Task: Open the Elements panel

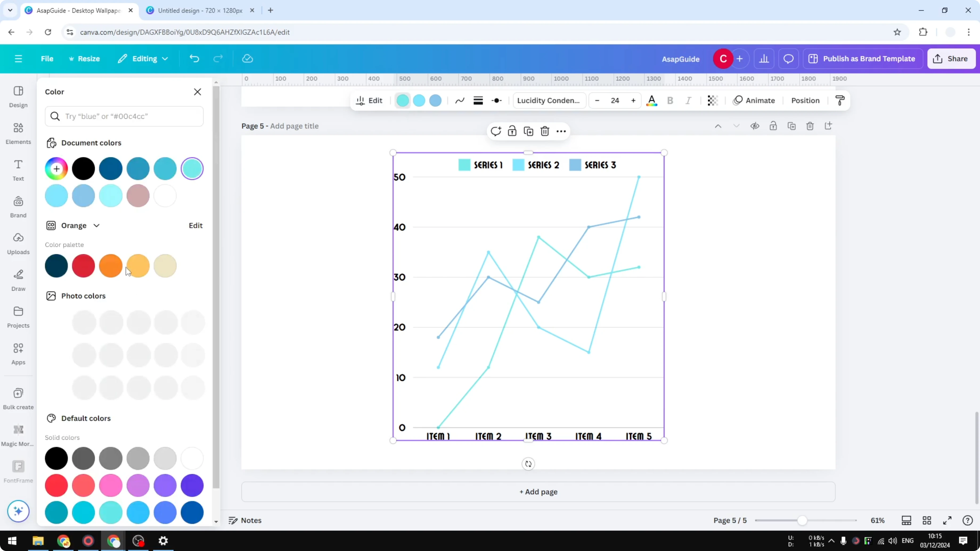Action: click(x=18, y=133)
